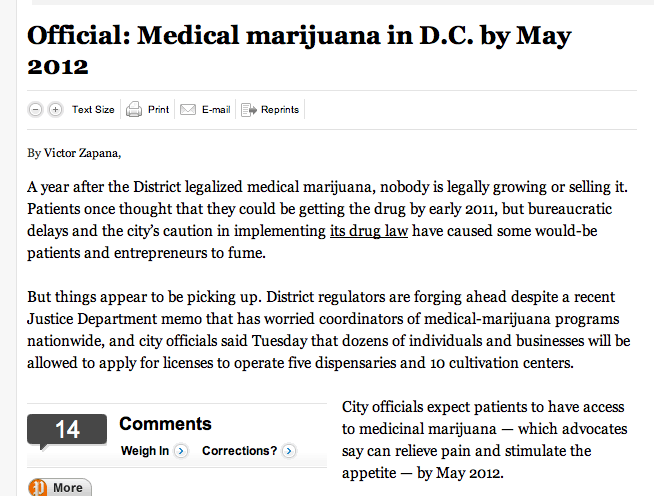The height and width of the screenshot is (496, 654).
Task: Click the printer icon
Action: (x=134, y=110)
